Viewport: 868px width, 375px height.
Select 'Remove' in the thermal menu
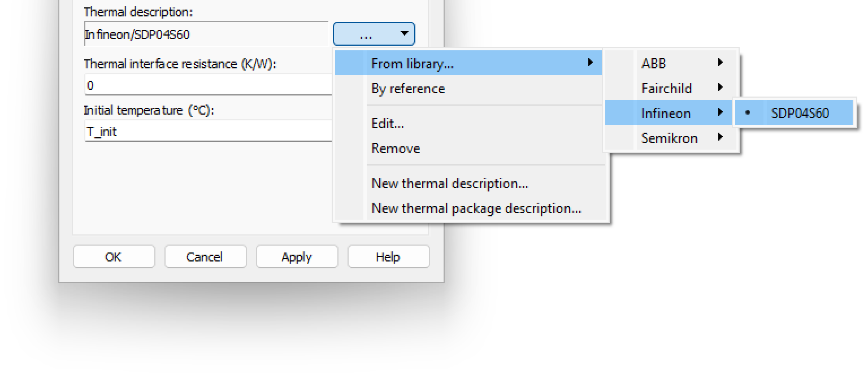click(x=396, y=149)
